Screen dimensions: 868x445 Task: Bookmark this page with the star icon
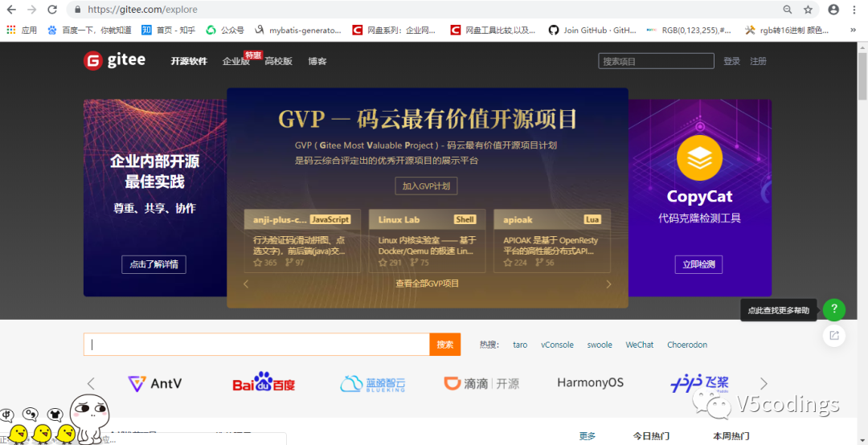click(809, 10)
